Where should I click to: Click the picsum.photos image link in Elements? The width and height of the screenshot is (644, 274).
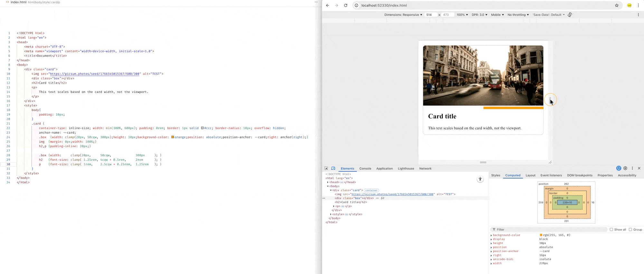pos(392,194)
